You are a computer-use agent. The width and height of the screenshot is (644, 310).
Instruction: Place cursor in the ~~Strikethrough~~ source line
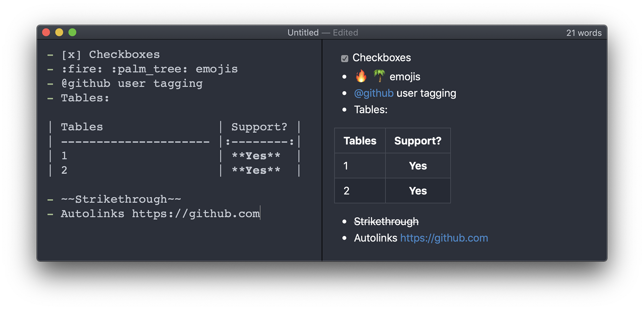tap(121, 199)
